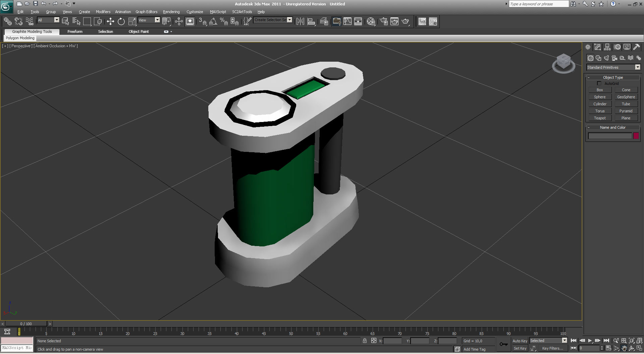Activate the Rotate tool
This screenshot has width=644, height=354.
(x=121, y=21)
